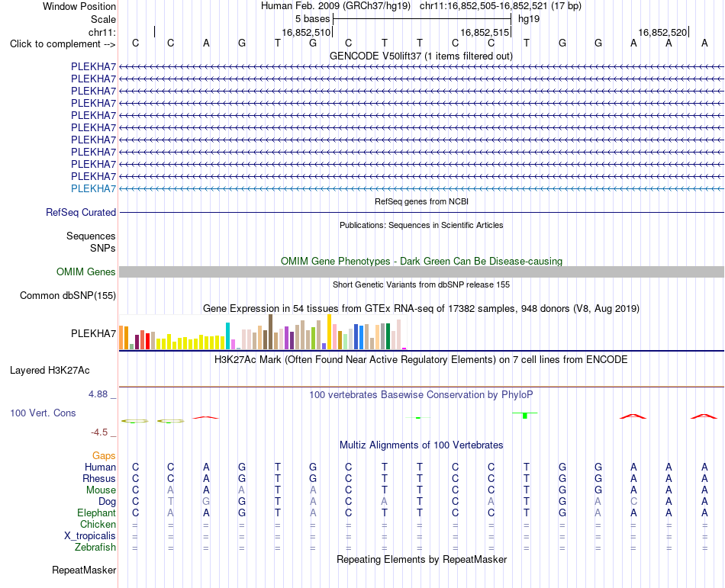
Task: Click the tallest brown GTEx expression bar
Action: (270, 332)
